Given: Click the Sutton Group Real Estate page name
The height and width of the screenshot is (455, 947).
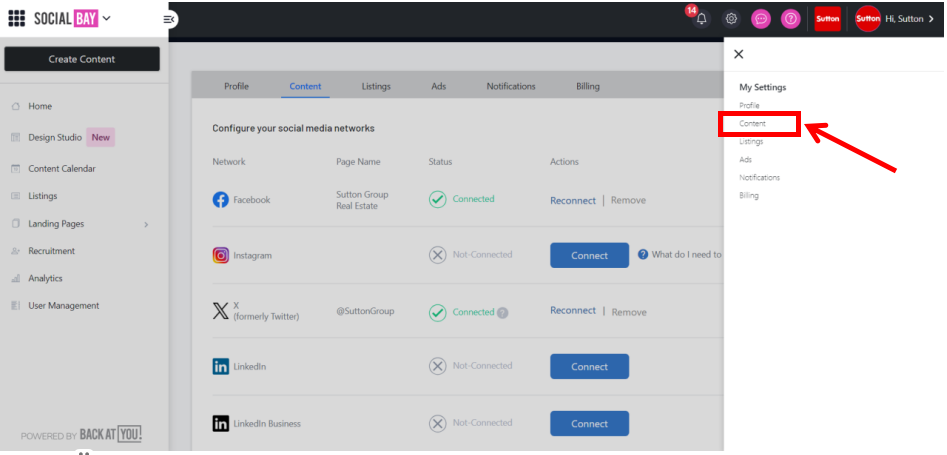Looking at the screenshot, I should [x=362, y=201].
